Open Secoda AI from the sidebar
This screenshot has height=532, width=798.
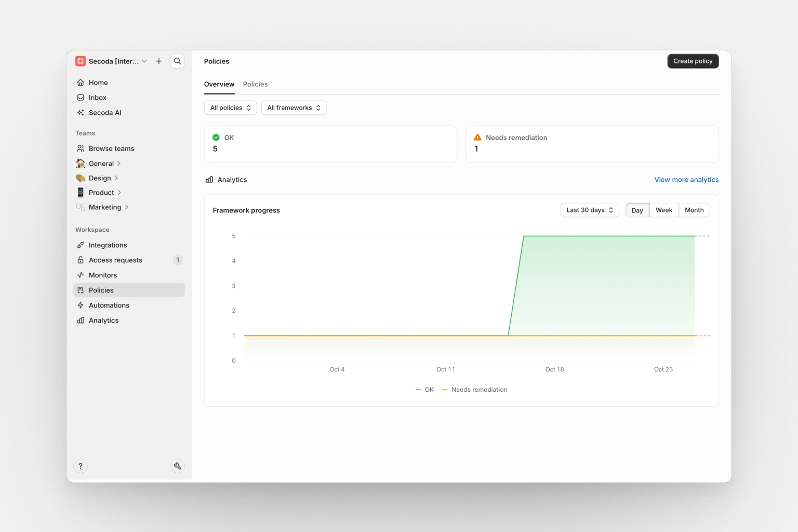click(105, 113)
